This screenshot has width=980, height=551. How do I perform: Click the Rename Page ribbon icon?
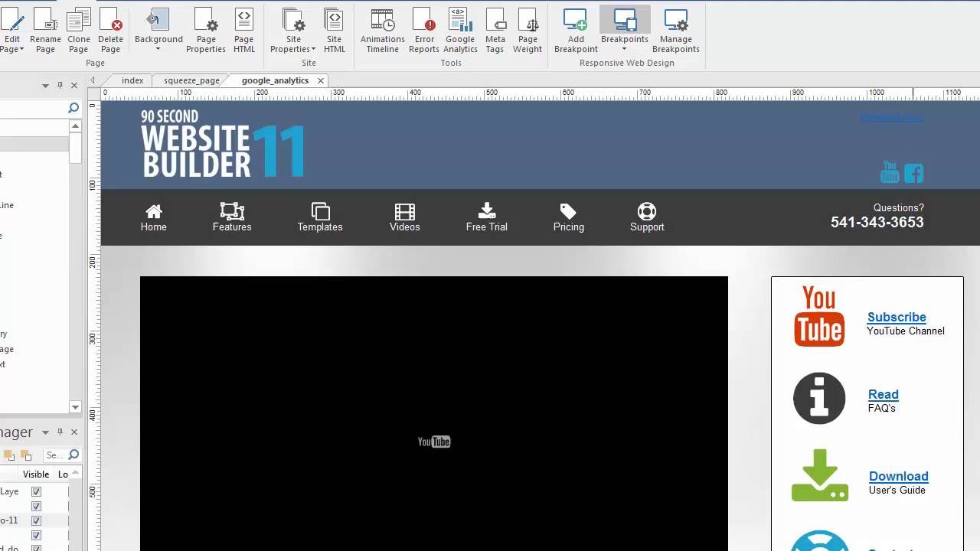pos(45,31)
